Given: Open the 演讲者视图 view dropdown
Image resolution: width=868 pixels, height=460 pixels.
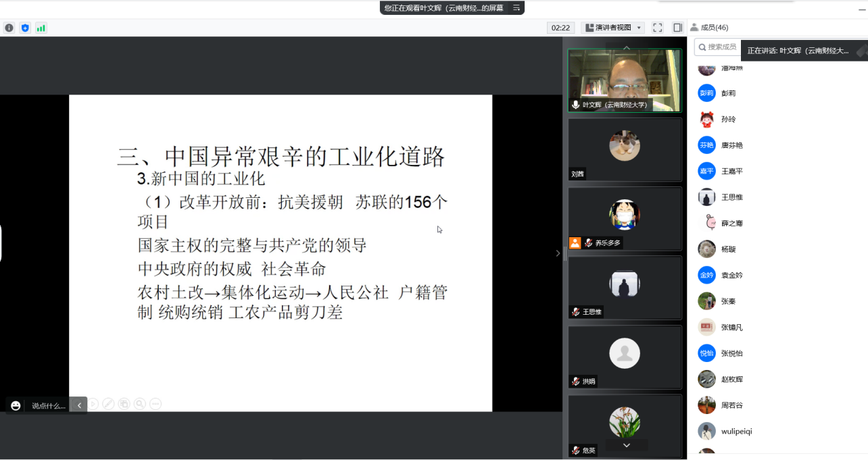Looking at the screenshot, I should [x=612, y=28].
